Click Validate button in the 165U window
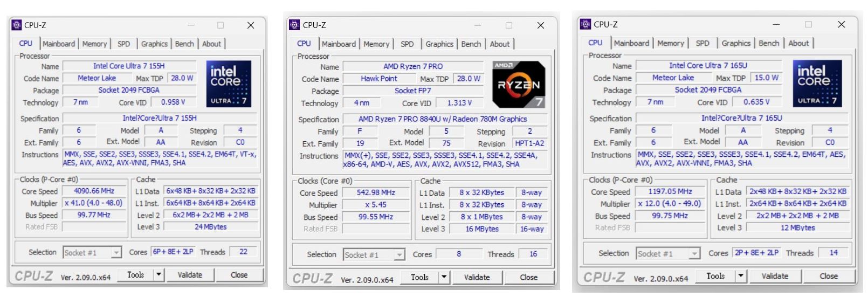Image resolution: width=868 pixels, height=297 pixels. pyautogui.click(x=775, y=276)
